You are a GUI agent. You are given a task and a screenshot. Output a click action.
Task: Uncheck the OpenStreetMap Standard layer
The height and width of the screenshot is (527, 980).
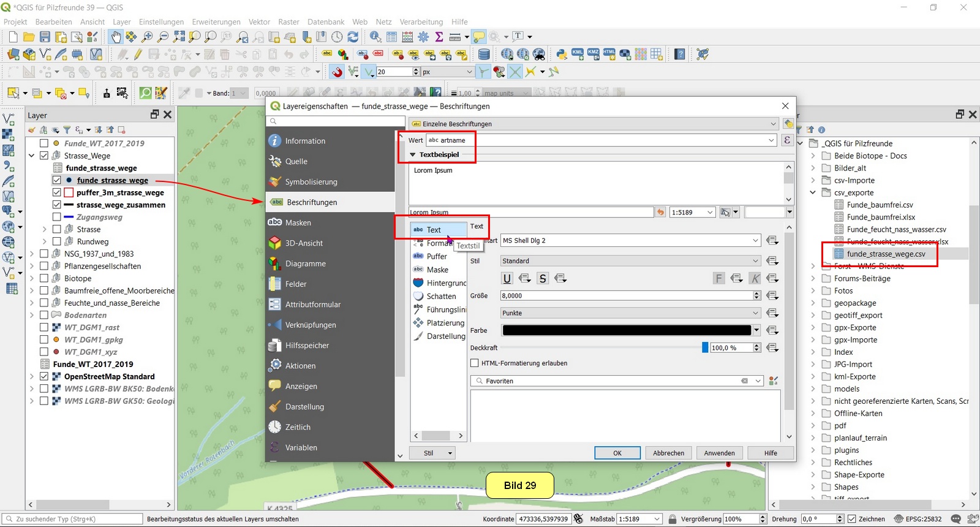44,376
